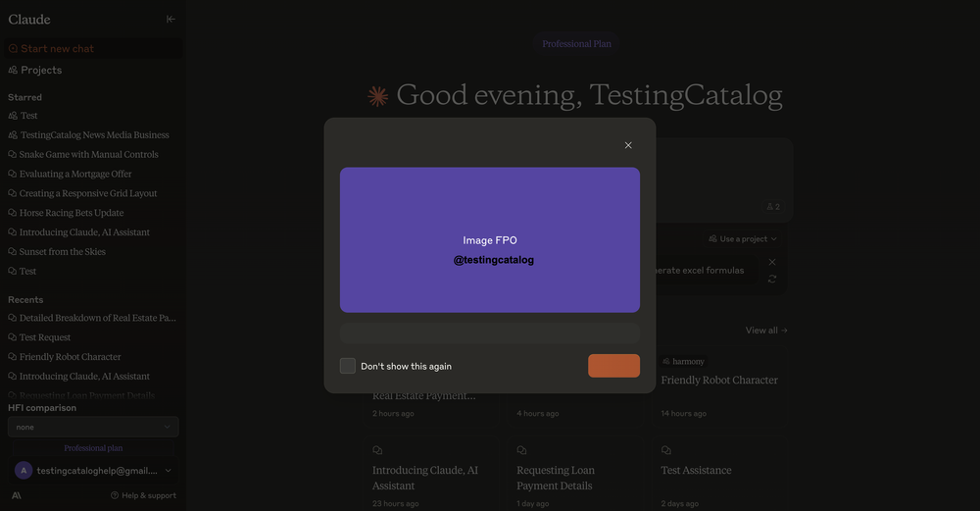980x511 pixels.
Task: Dismiss the excel formulas suggestion
Action: click(x=772, y=262)
